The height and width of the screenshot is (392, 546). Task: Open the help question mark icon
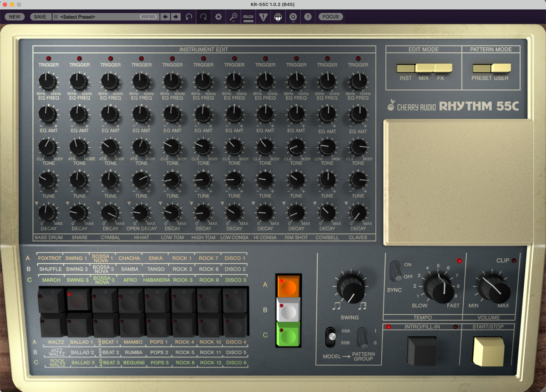coord(308,17)
